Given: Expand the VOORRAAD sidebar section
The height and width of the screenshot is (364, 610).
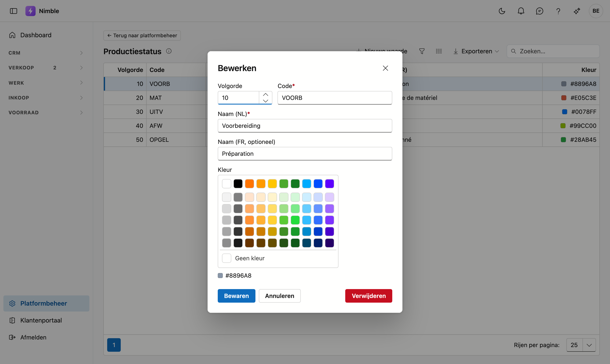Looking at the screenshot, I should pyautogui.click(x=46, y=113).
